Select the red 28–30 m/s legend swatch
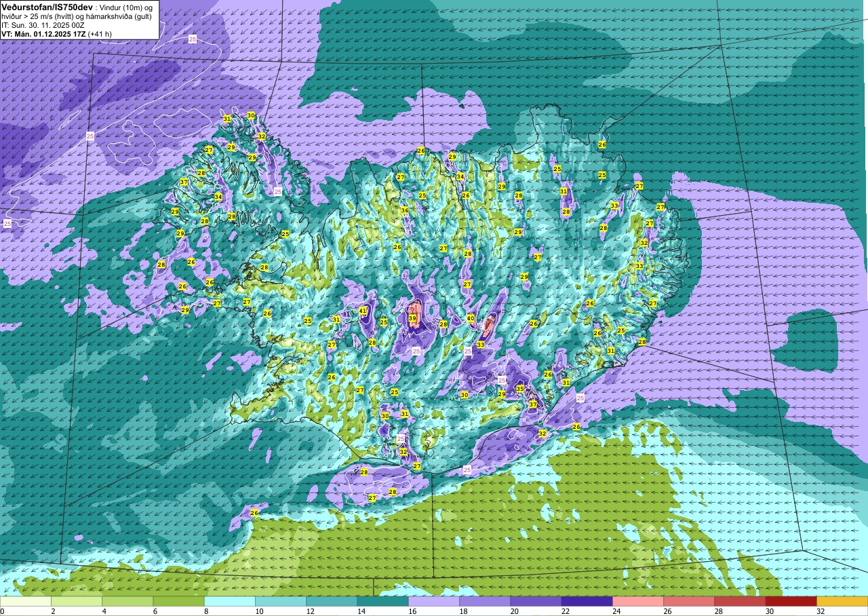Viewport: 868px width, 616px height. (740, 601)
